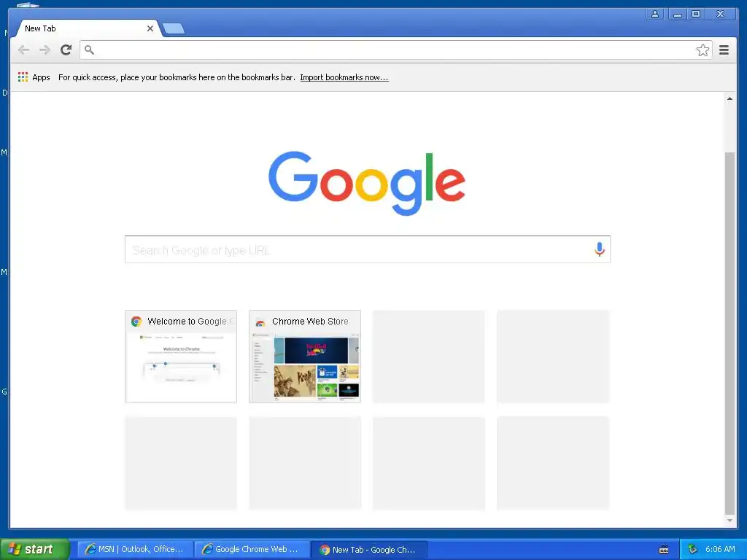Start voice search with the microphone icon
Screen dimensions: 747x560
click(600, 249)
